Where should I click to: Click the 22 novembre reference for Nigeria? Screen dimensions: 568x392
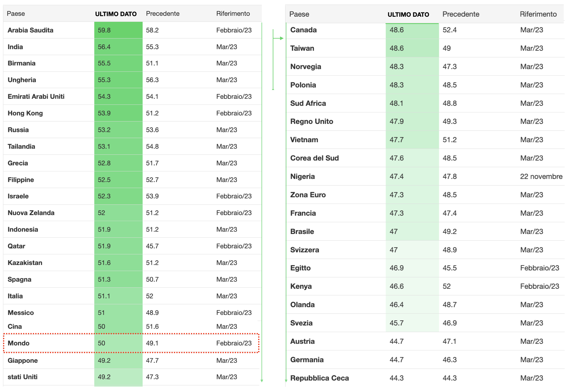tap(541, 177)
